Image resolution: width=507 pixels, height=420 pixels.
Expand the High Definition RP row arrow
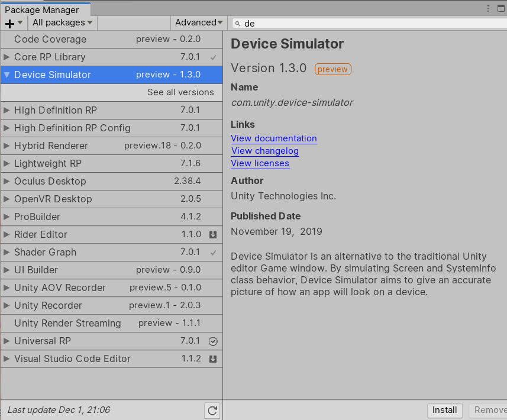pyautogui.click(x=7, y=110)
